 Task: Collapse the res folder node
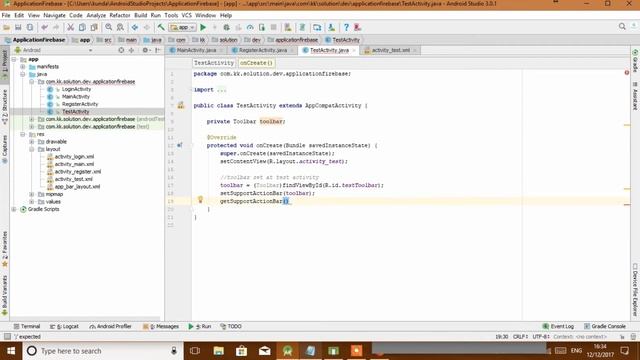(23, 134)
